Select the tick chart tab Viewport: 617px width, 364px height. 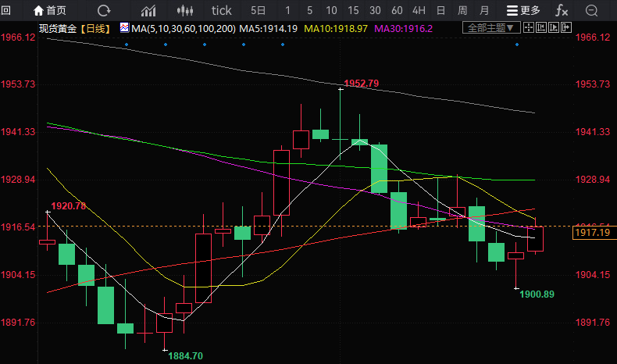tap(222, 10)
